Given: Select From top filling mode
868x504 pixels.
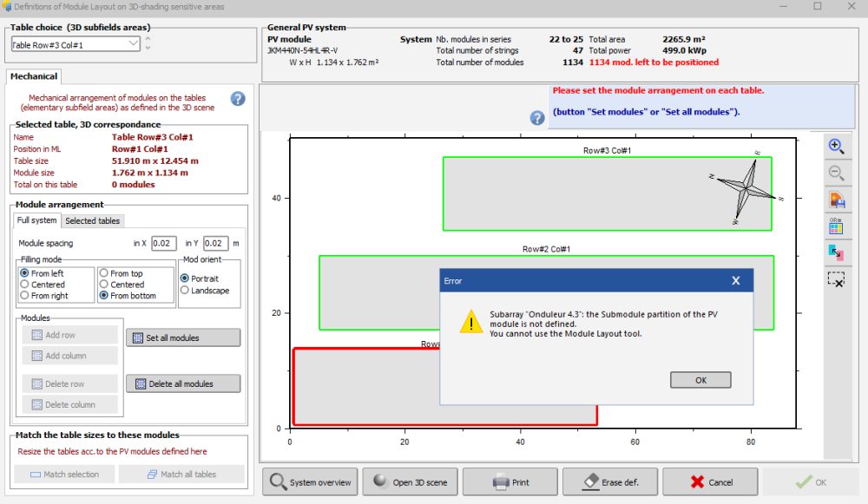Looking at the screenshot, I should pyautogui.click(x=104, y=273).
